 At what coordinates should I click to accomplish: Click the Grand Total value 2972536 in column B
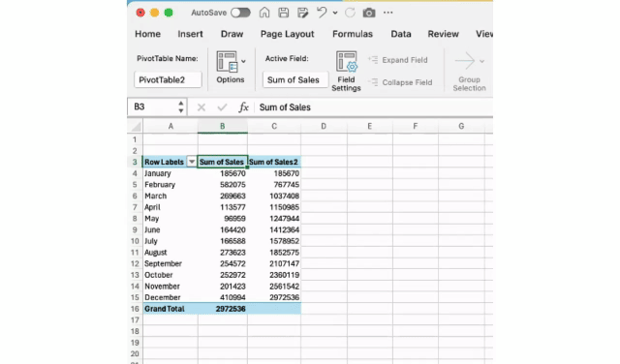(x=231, y=309)
